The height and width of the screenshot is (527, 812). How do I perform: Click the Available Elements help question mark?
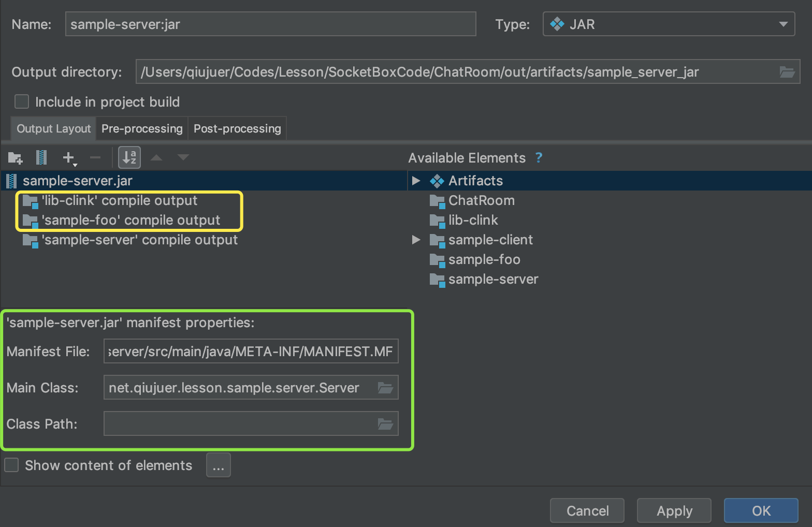click(539, 158)
